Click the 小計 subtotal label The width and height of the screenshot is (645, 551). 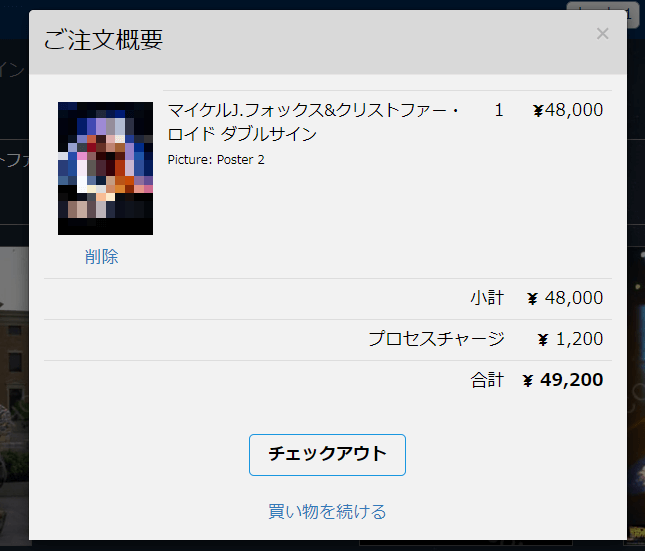(487, 298)
